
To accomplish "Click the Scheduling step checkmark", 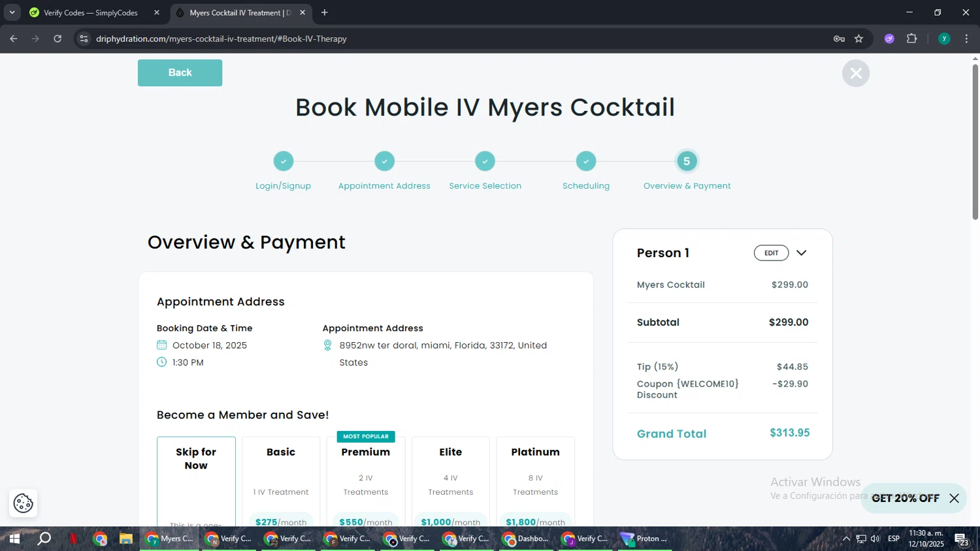I will click(x=586, y=161).
